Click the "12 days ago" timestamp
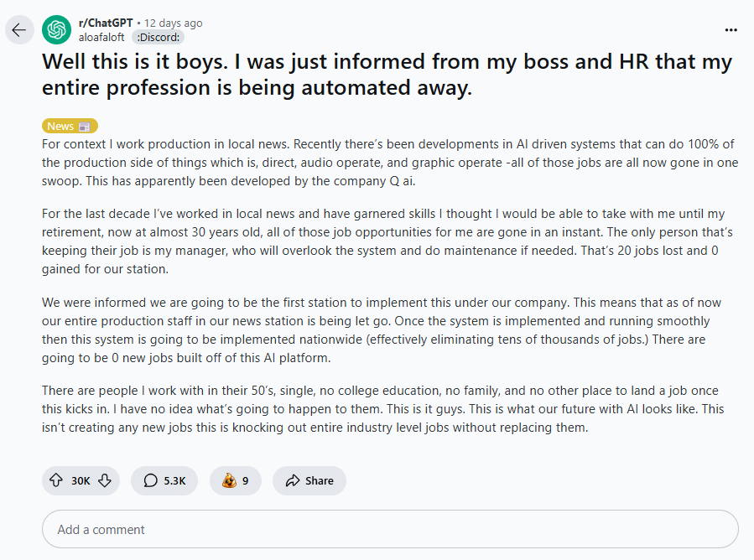Viewport: 754px width, 560px height. coord(174,23)
